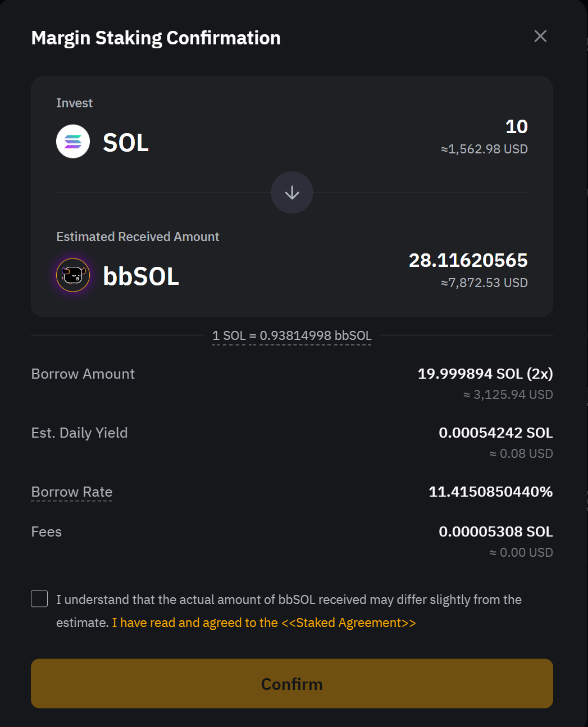Click the Estimated Received Amount label
This screenshot has width=588, height=727.
138,237
